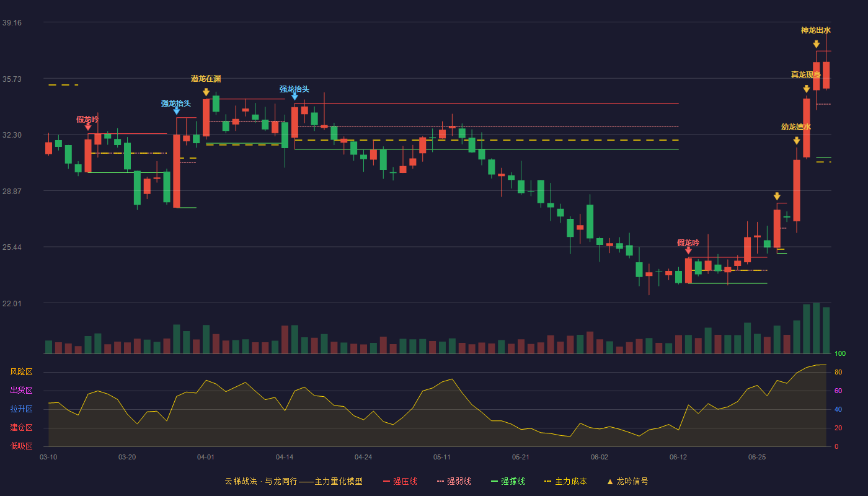Image resolution: width=868 pixels, height=496 pixels.
Task: Toggle the 主力成本 legend entry
Action: pos(565,481)
